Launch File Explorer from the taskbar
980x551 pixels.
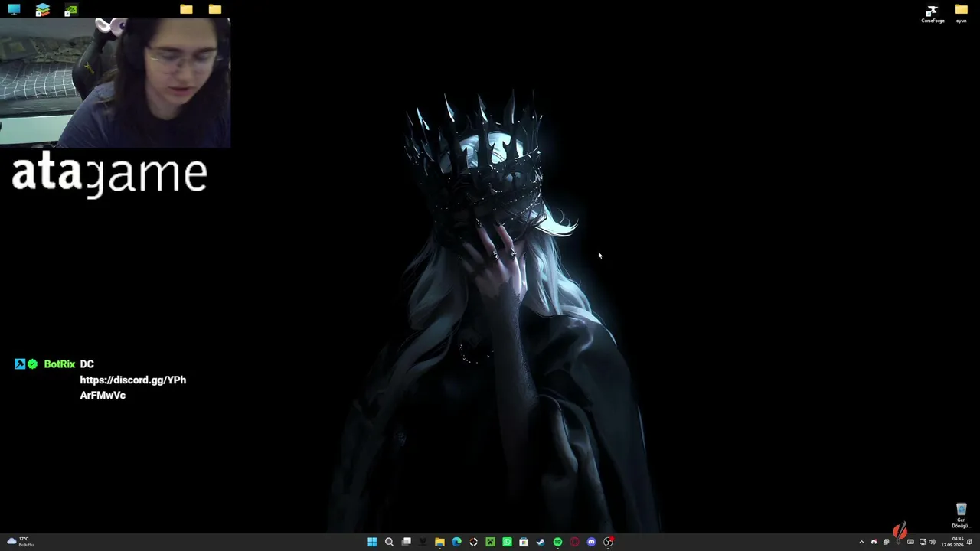click(x=439, y=542)
